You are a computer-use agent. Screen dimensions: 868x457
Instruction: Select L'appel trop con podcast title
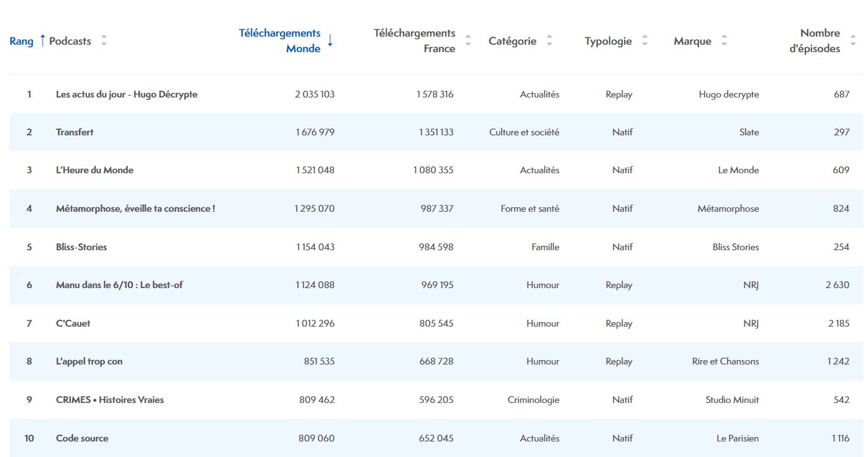click(89, 361)
